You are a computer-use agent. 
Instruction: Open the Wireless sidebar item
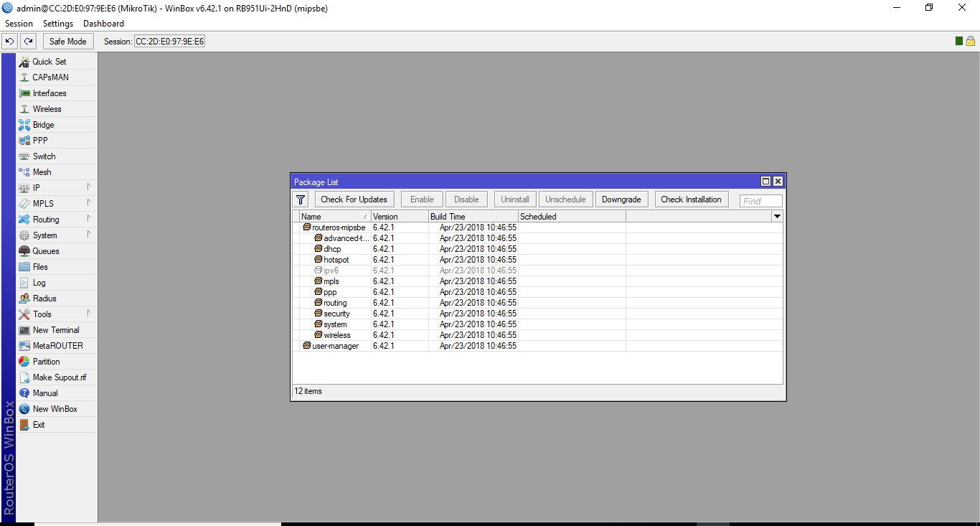click(x=57, y=109)
